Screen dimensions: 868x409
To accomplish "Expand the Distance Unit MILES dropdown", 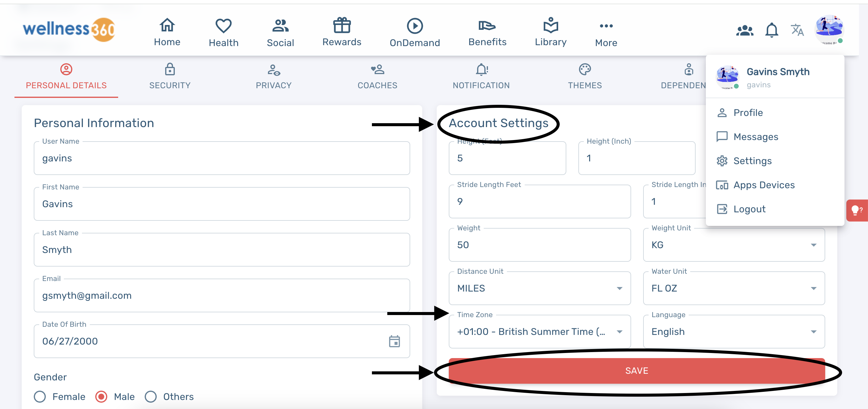I will [x=539, y=289].
